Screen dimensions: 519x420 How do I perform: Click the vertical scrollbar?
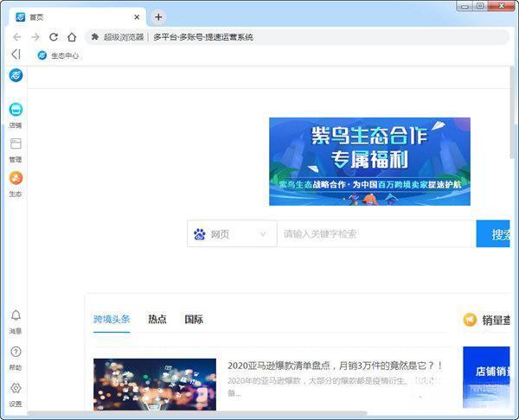coord(514,112)
